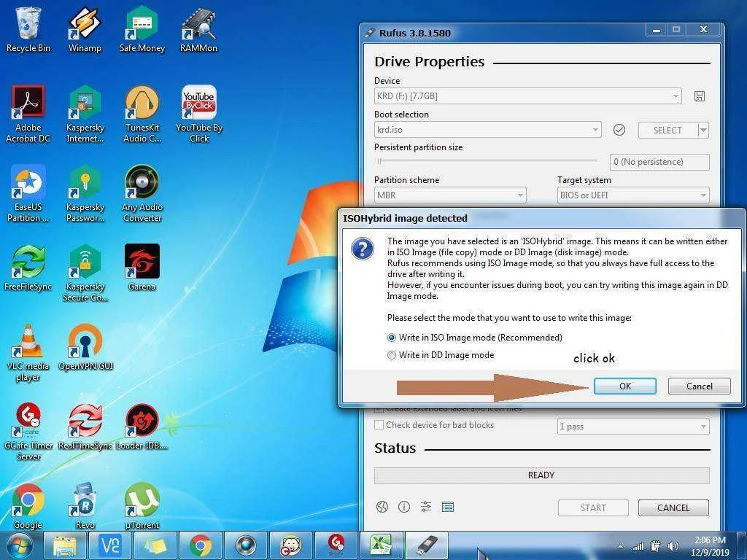
Task: Open Safe Money desktop shortcut
Action: [142, 29]
